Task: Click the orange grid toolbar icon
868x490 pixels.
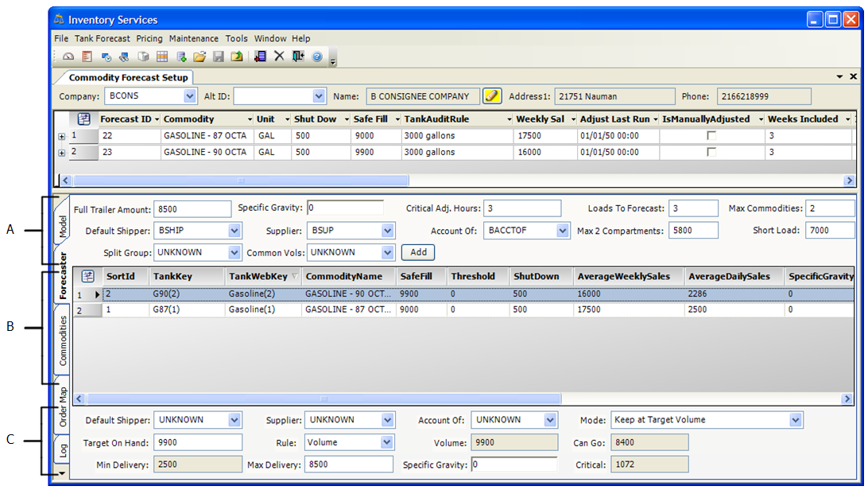Action: [162, 56]
